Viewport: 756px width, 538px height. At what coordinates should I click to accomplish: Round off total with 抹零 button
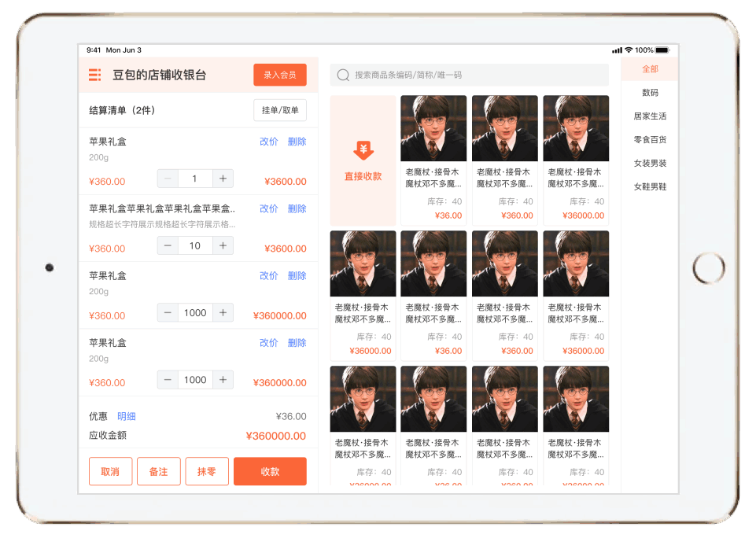click(x=207, y=471)
